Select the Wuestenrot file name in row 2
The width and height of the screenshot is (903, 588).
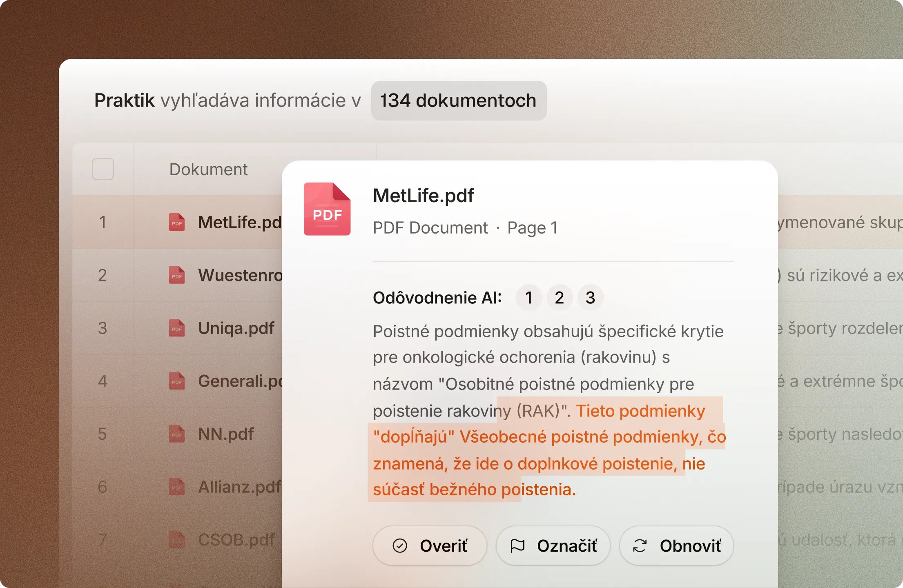click(x=240, y=275)
